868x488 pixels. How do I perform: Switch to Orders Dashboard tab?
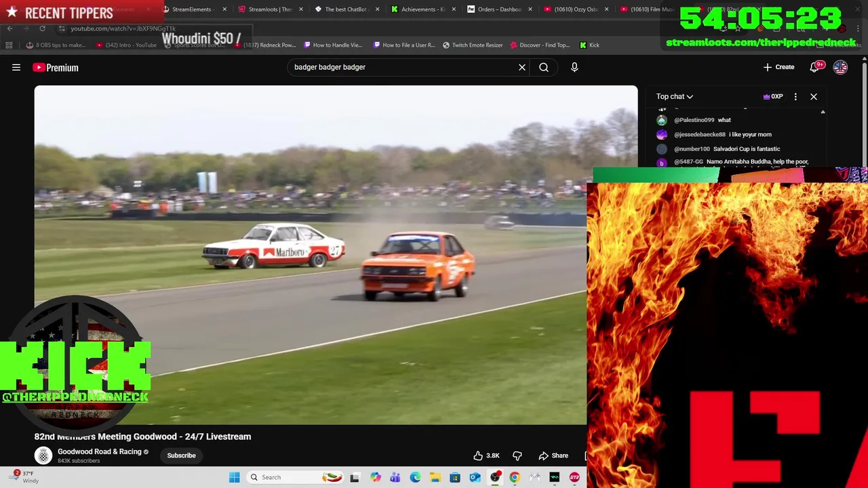tap(498, 9)
